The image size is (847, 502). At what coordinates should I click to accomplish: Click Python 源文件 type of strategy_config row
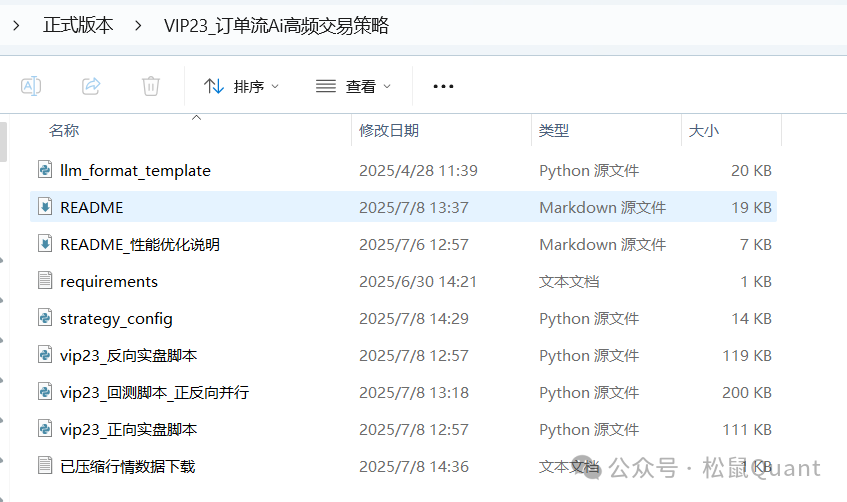click(589, 319)
